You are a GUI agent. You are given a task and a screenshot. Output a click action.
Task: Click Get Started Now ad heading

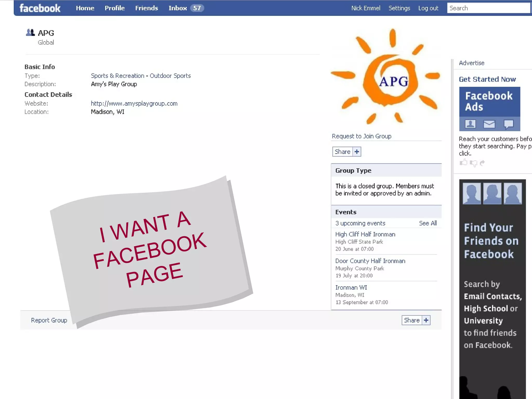(x=487, y=79)
